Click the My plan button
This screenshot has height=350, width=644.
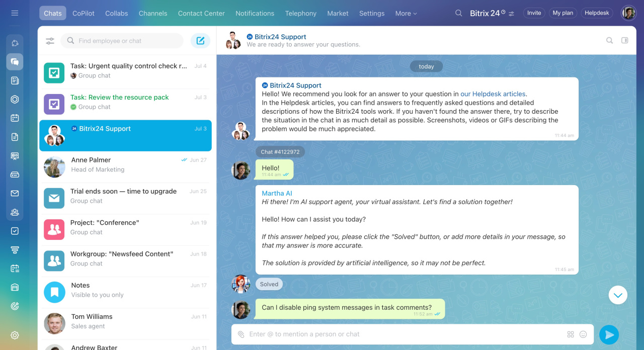point(563,13)
